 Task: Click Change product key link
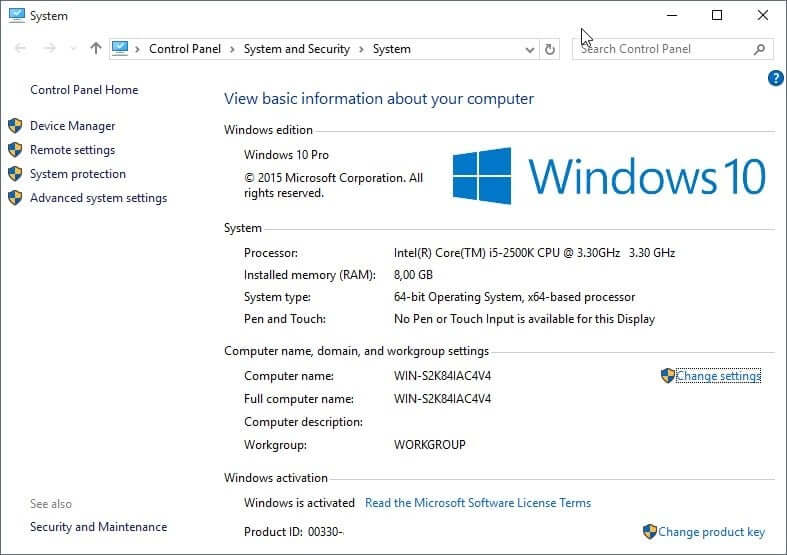[711, 532]
